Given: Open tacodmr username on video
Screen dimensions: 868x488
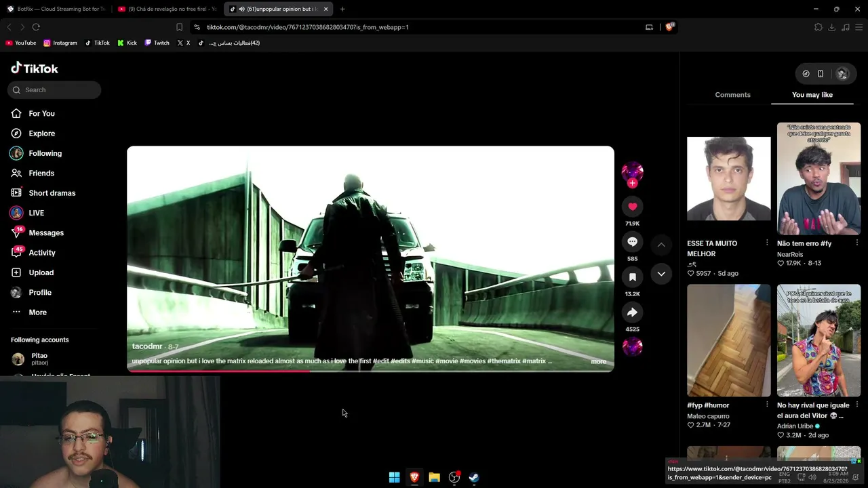Looking at the screenshot, I should [147, 346].
